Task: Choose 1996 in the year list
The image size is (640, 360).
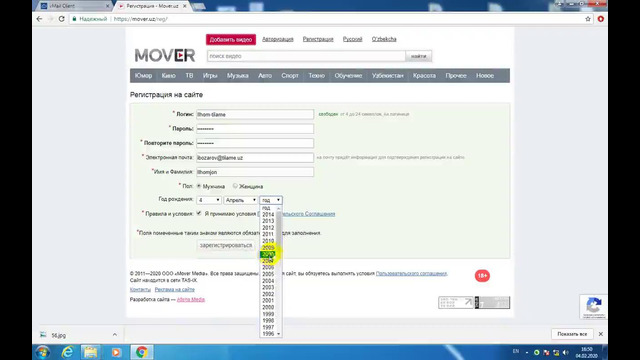Action: point(268,334)
